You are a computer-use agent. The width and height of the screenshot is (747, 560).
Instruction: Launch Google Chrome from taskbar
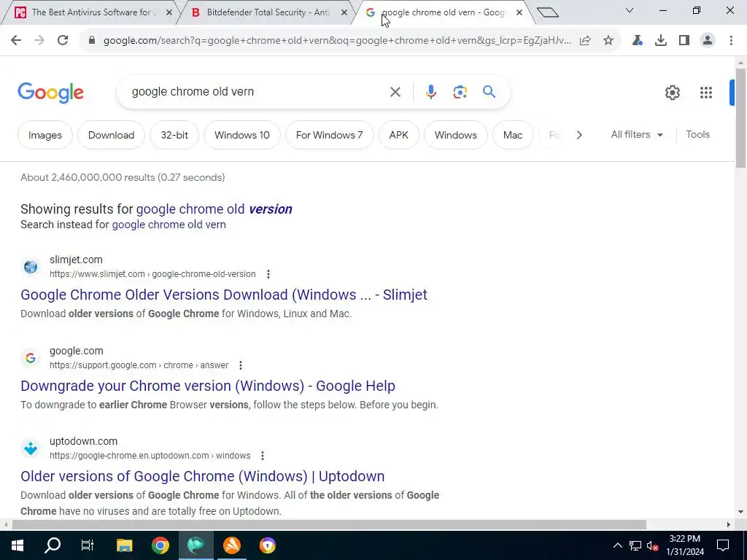[160, 545]
